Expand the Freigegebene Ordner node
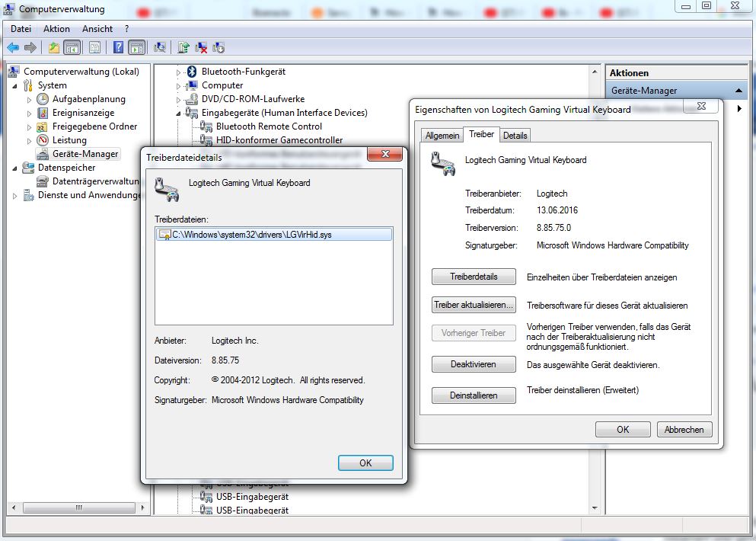The image size is (756, 541). tap(29, 127)
